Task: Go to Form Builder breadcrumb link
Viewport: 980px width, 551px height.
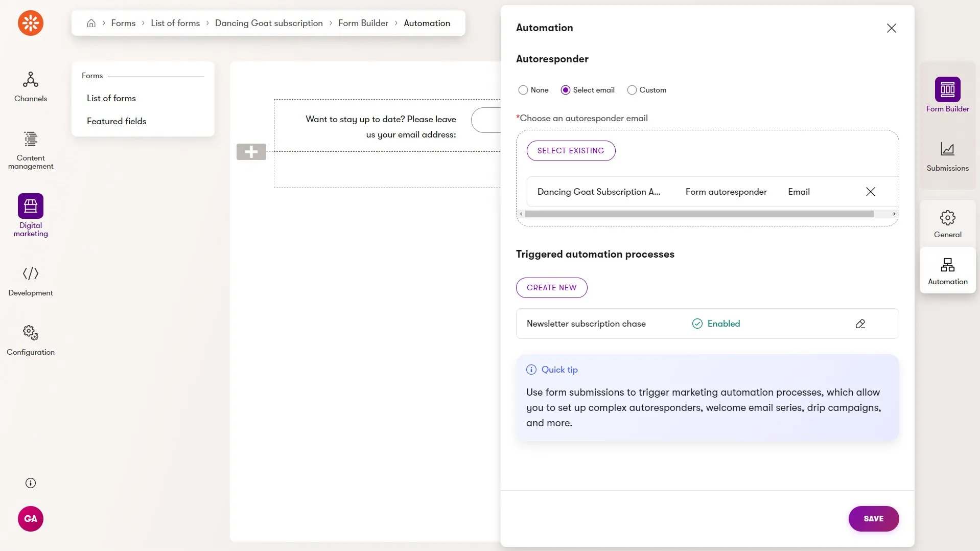Action: (363, 23)
